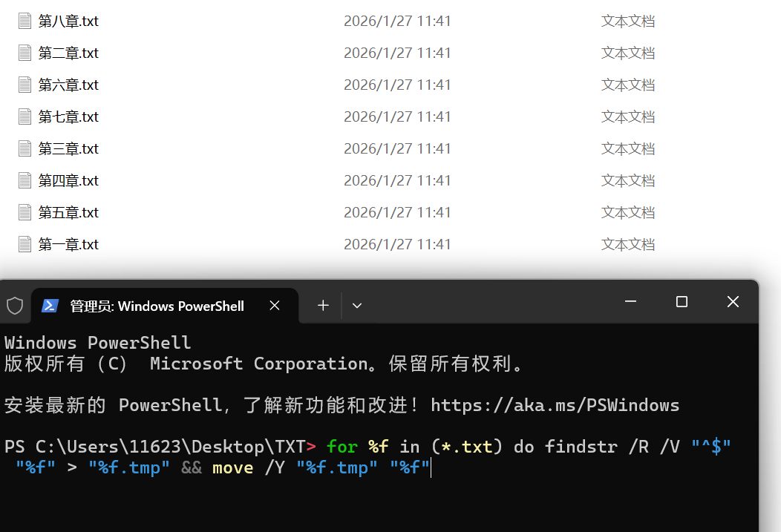Select the file 第四章.txt
The width and height of the screenshot is (781, 532).
[68, 180]
